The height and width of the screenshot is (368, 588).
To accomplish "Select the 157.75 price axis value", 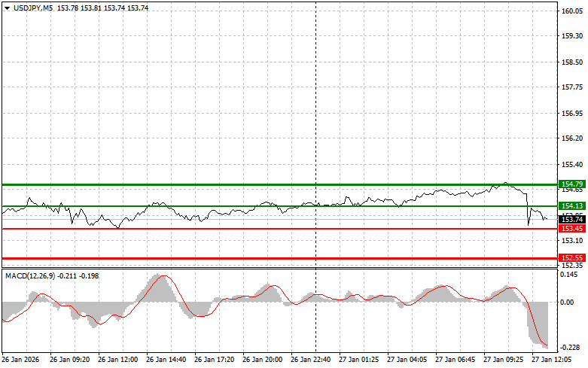I will (572, 87).
